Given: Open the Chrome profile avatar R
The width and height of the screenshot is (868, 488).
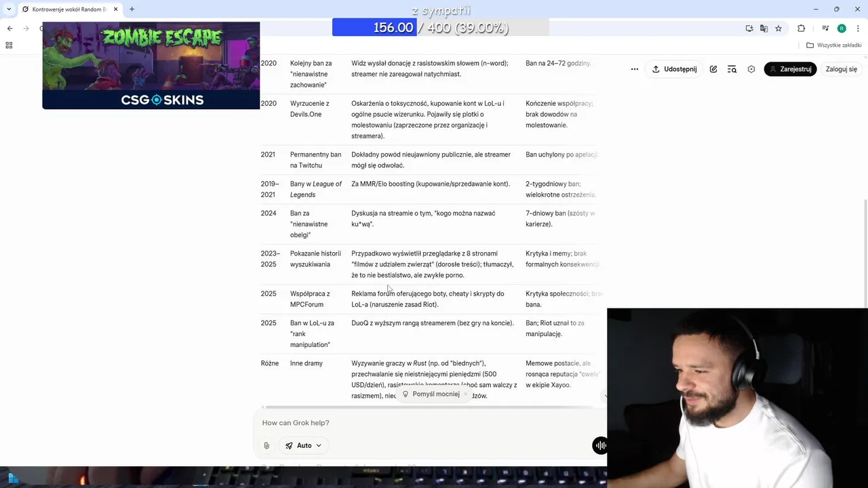Looking at the screenshot, I should point(842,28).
